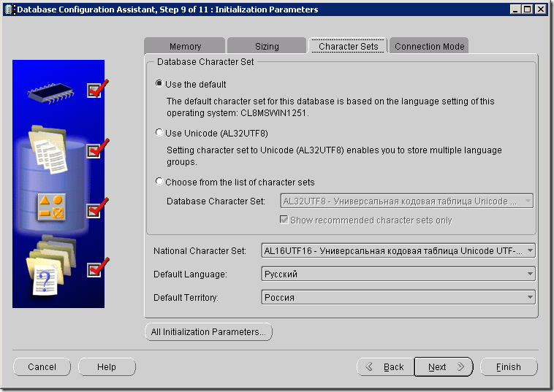Toggle Show recommended character sets only checkbox
Viewport: 554px width, 392px height.
[284, 220]
